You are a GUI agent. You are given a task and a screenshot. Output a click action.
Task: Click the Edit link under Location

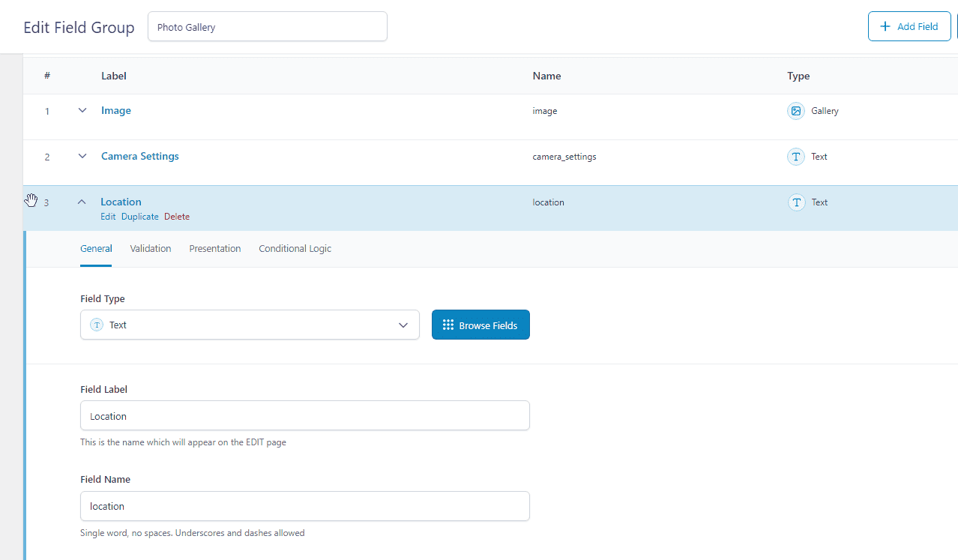coord(108,217)
